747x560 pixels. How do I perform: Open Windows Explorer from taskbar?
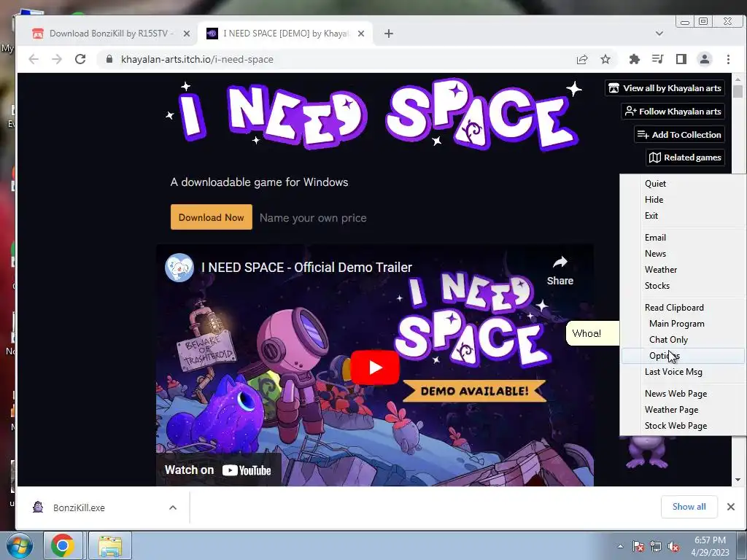pos(110,545)
